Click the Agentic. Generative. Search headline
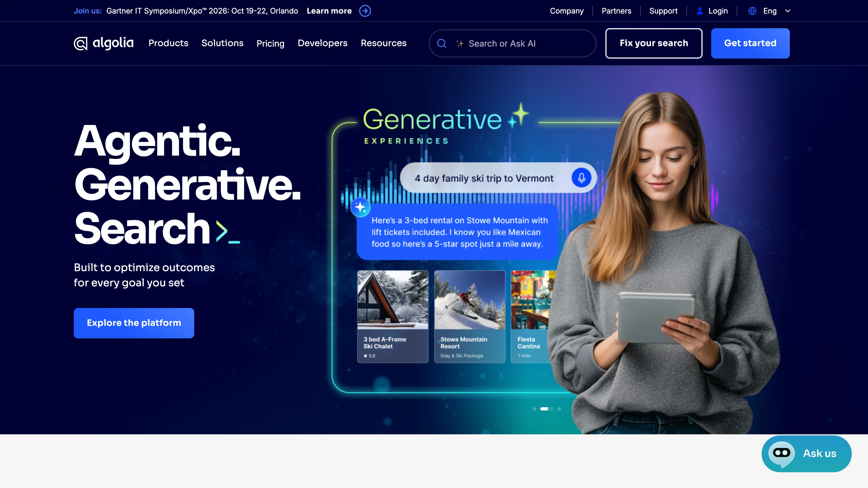The width and height of the screenshot is (868, 488). [x=187, y=184]
